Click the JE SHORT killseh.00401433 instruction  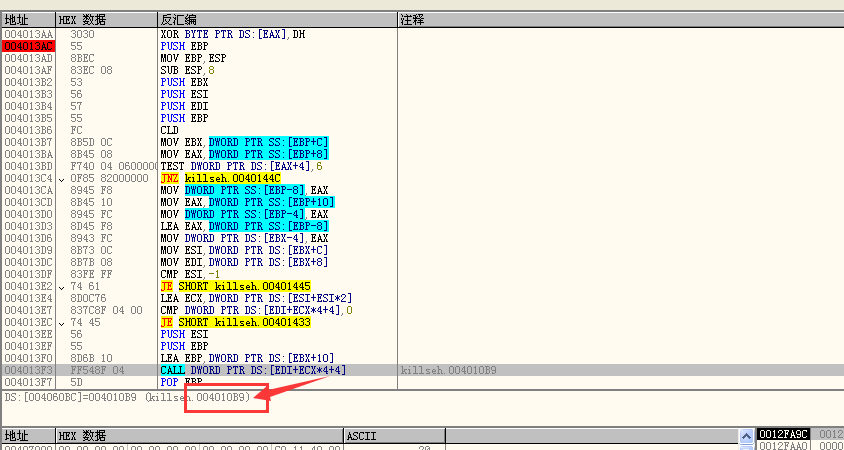click(236, 322)
